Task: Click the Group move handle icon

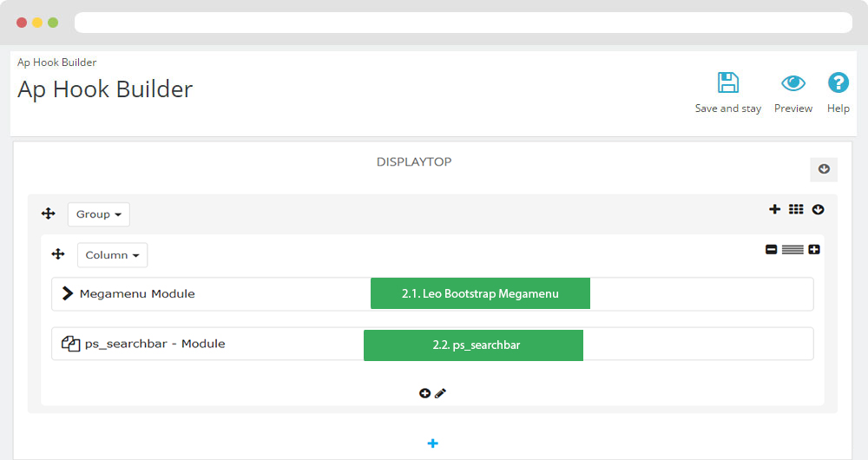Action: [x=49, y=214]
